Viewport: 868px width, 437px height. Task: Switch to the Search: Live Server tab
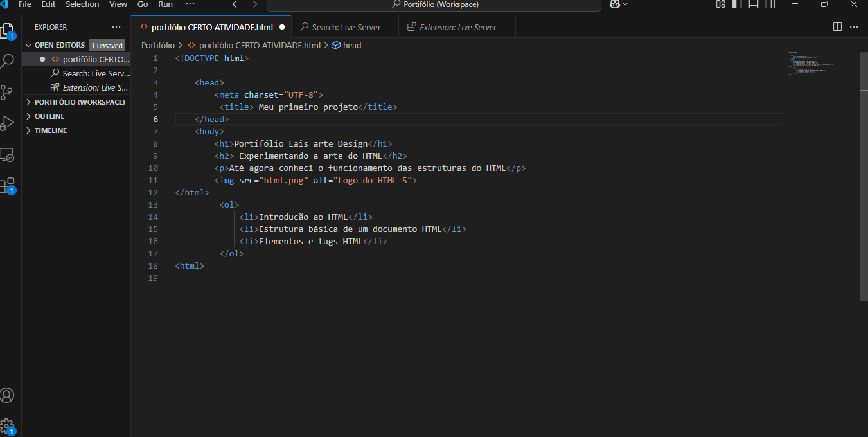click(345, 27)
